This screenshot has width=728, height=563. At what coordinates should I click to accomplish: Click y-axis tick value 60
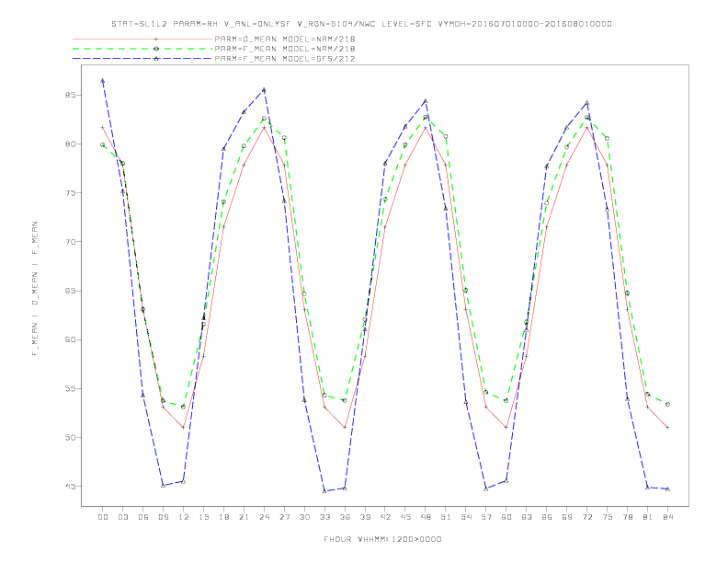click(x=71, y=339)
